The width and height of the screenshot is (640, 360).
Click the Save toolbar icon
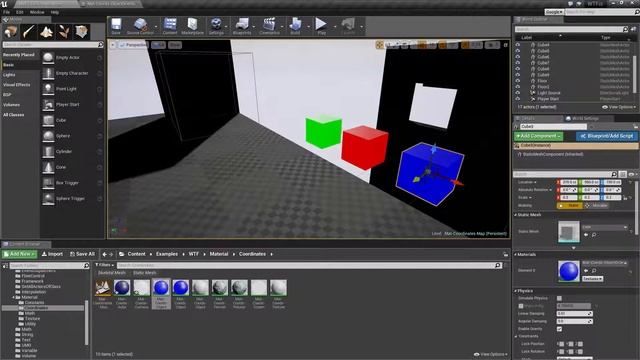click(116, 25)
